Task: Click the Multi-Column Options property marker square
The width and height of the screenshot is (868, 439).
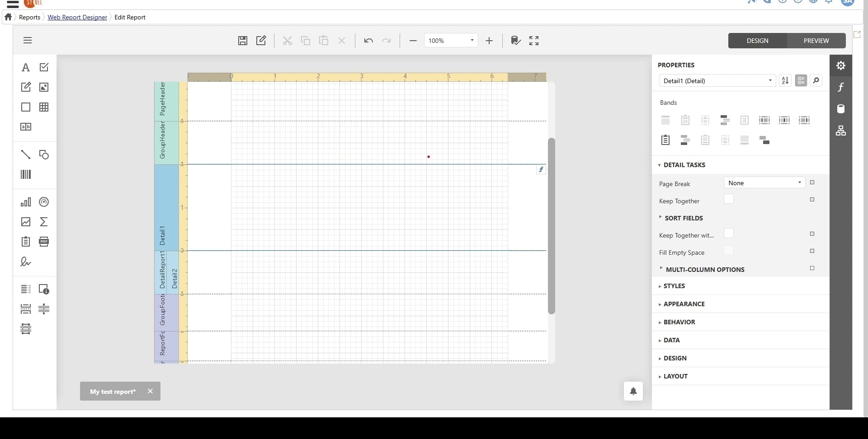Action: pos(812,268)
